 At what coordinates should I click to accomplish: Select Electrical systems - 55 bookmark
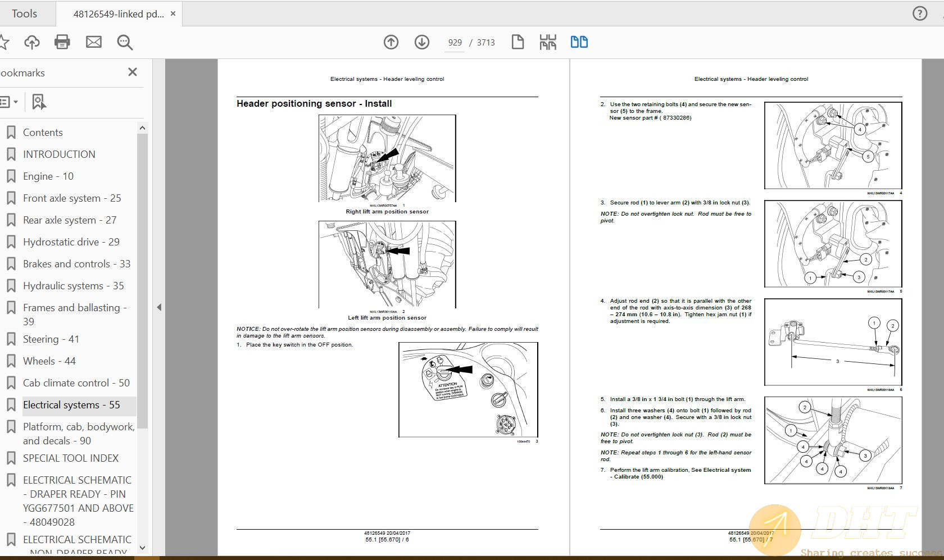tap(71, 405)
